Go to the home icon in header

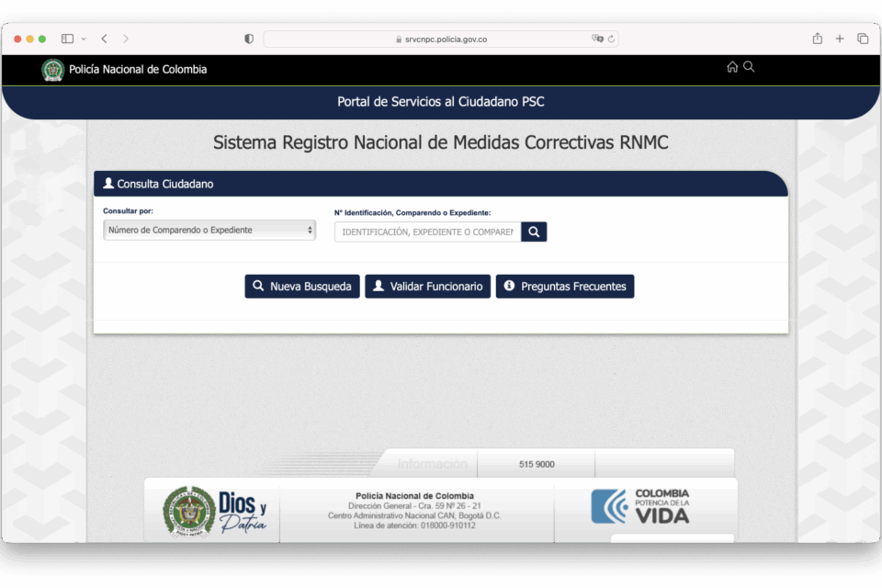tap(732, 67)
